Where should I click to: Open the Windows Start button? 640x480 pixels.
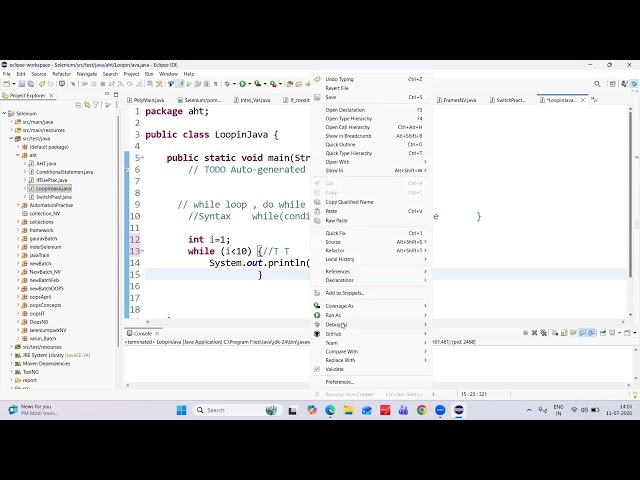181,410
